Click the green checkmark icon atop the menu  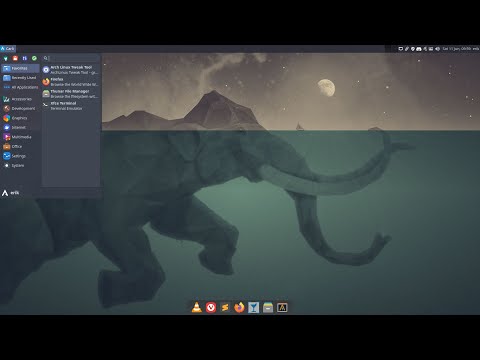coord(34,58)
